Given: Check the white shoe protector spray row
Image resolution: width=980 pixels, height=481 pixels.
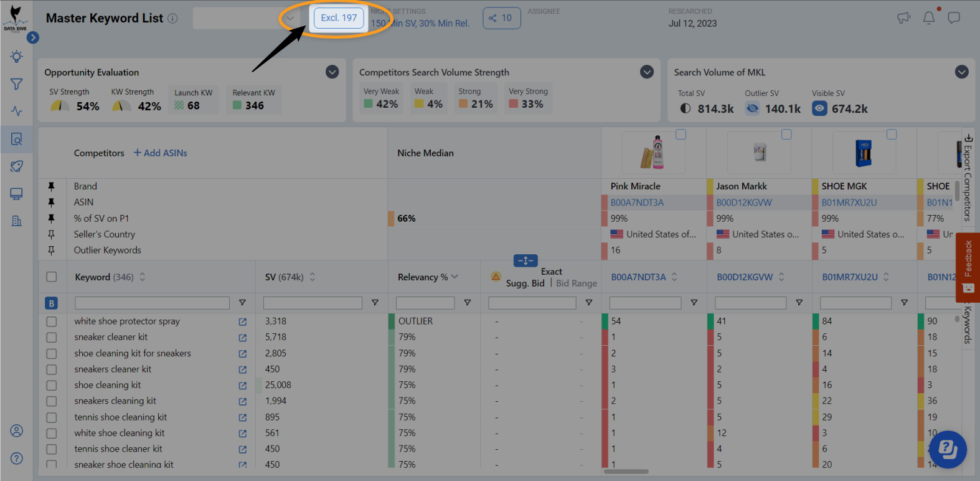Looking at the screenshot, I should (52, 321).
